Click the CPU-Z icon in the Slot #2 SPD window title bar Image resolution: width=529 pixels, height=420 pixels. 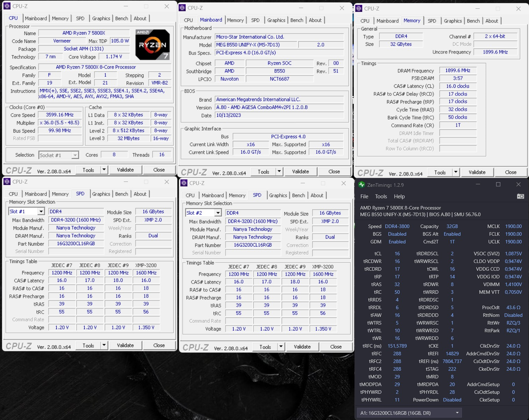pyautogui.click(x=184, y=183)
